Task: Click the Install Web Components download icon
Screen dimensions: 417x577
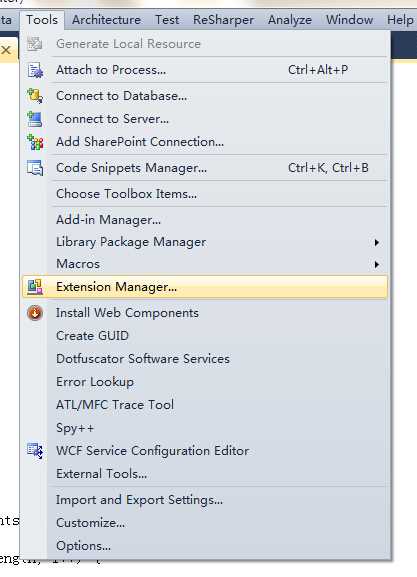Action: click(35, 313)
